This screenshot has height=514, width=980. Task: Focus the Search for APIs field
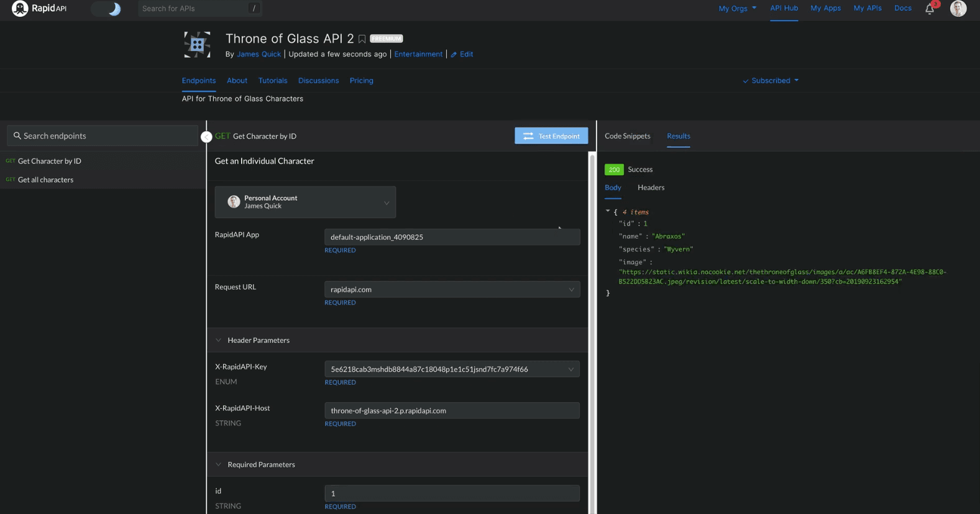(x=199, y=9)
